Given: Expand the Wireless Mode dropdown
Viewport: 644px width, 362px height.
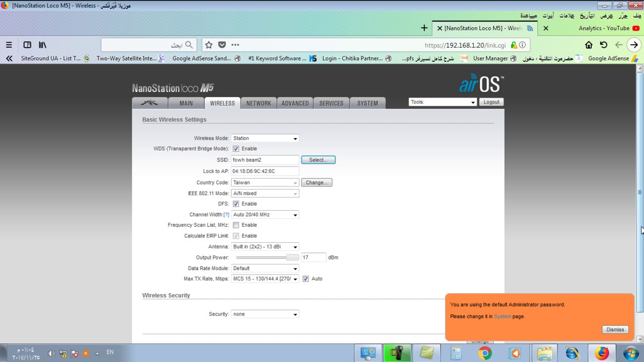Looking at the screenshot, I should 265,138.
